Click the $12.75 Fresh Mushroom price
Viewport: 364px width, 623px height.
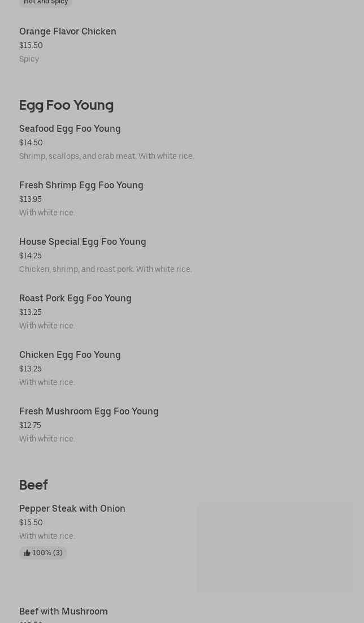[x=30, y=426]
